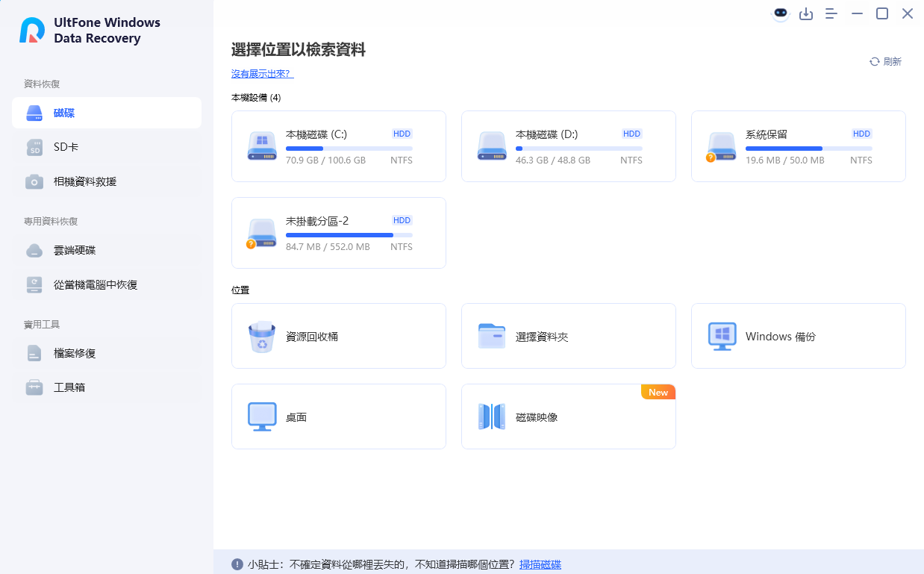This screenshot has height=574, width=924.
Task: Click the New badge on 磁碟映像
Action: click(x=658, y=392)
